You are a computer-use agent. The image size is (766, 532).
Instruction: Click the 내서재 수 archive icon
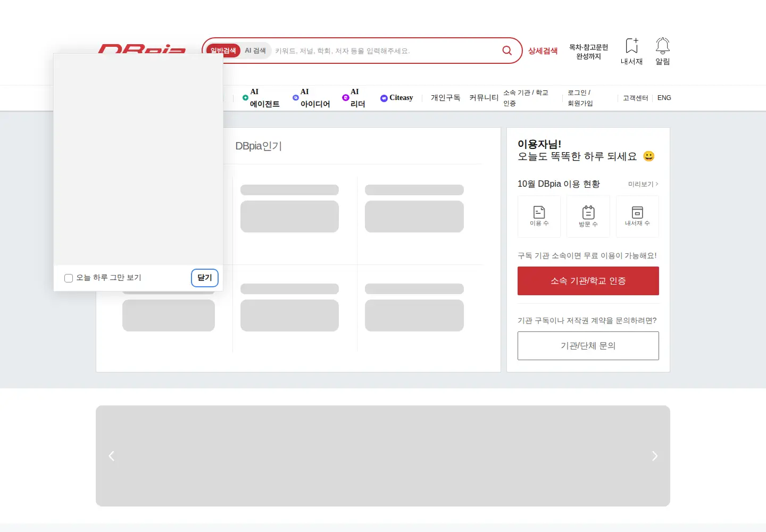click(x=637, y=212)
